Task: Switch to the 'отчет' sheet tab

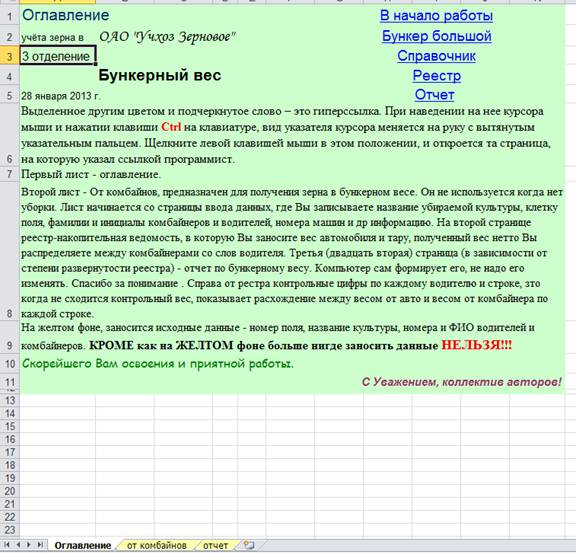Action: [x=216, y=546]
